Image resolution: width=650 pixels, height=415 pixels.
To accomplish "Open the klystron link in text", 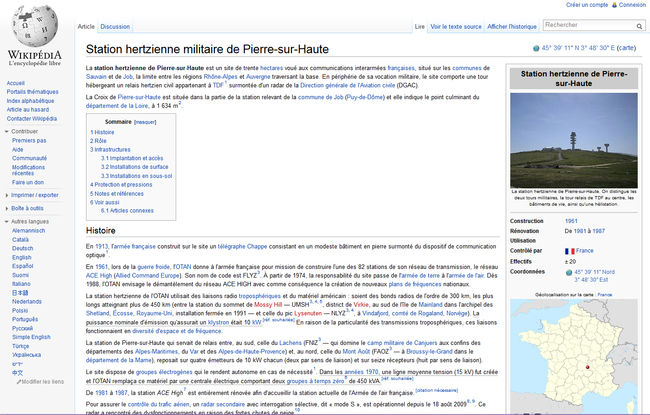I will point(218,323).
